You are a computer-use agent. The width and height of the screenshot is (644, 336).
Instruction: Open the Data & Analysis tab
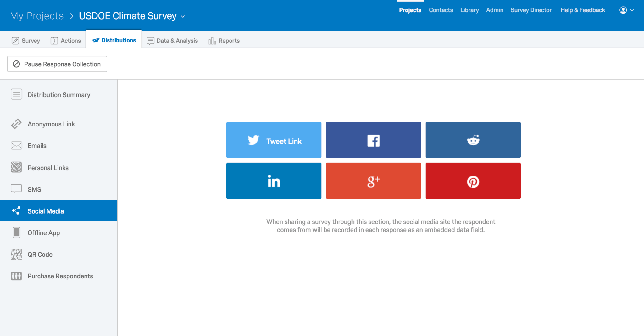172,41
